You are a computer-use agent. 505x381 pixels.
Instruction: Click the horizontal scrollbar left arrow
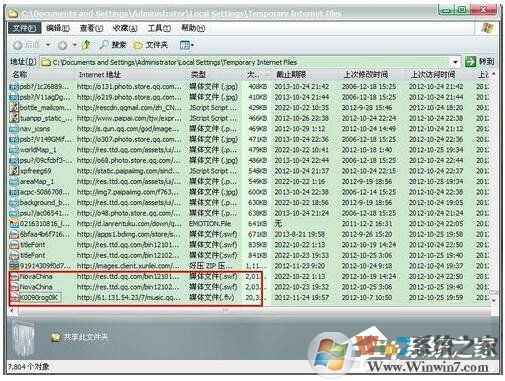[12, 311]
